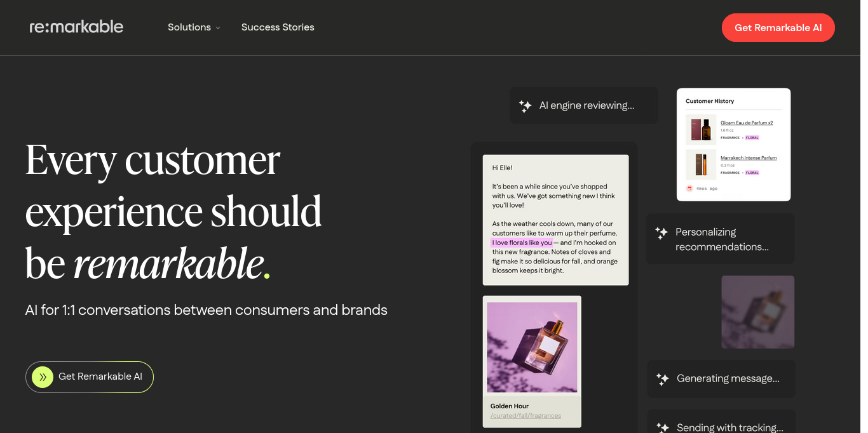Click the sparkle icon by Generating message
This screenshot has width=868, height=433.
(662, 379)
